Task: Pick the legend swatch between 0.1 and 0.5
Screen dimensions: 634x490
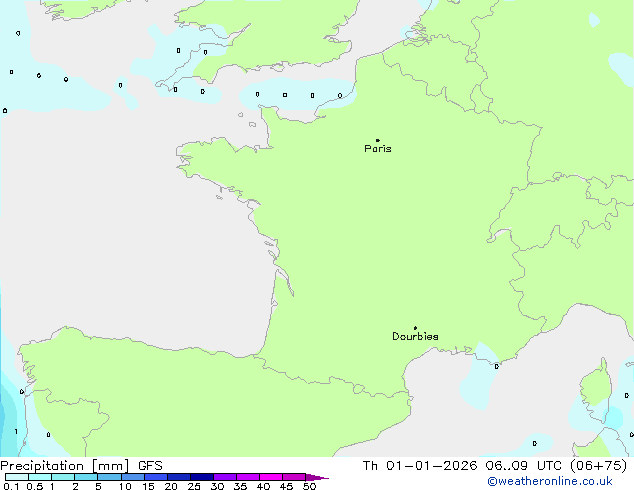Action: (x=17, y=477)
